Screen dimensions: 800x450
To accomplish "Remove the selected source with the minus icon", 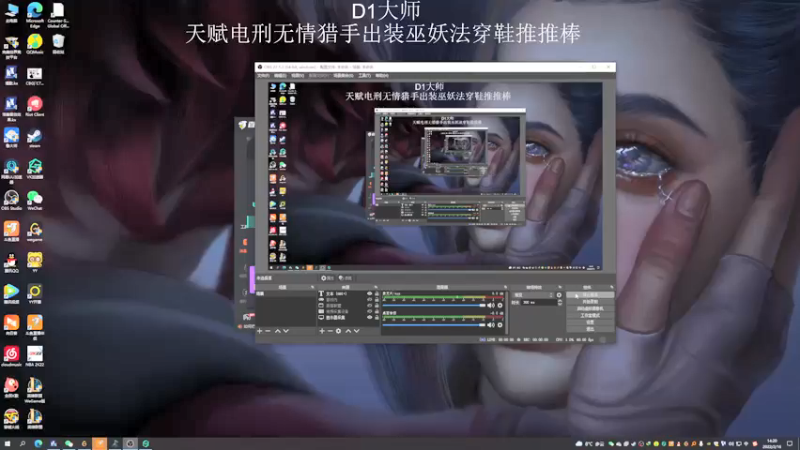I will point(330,331).
